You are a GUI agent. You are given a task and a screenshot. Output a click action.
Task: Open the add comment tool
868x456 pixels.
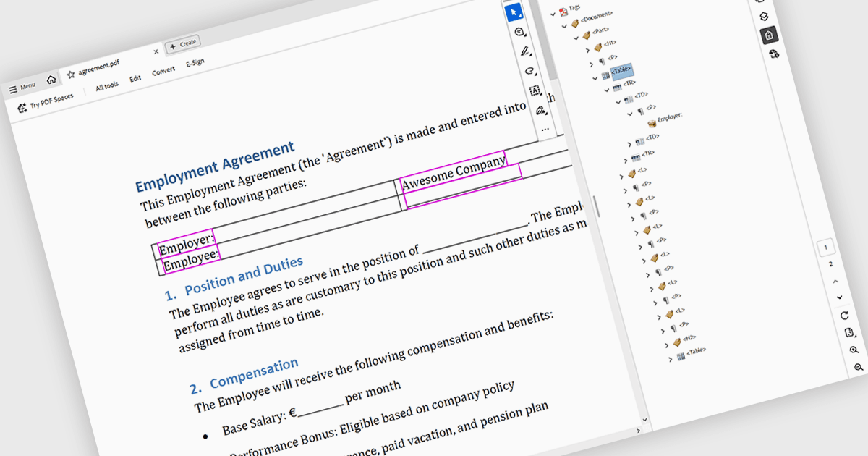tap(519, 32)
